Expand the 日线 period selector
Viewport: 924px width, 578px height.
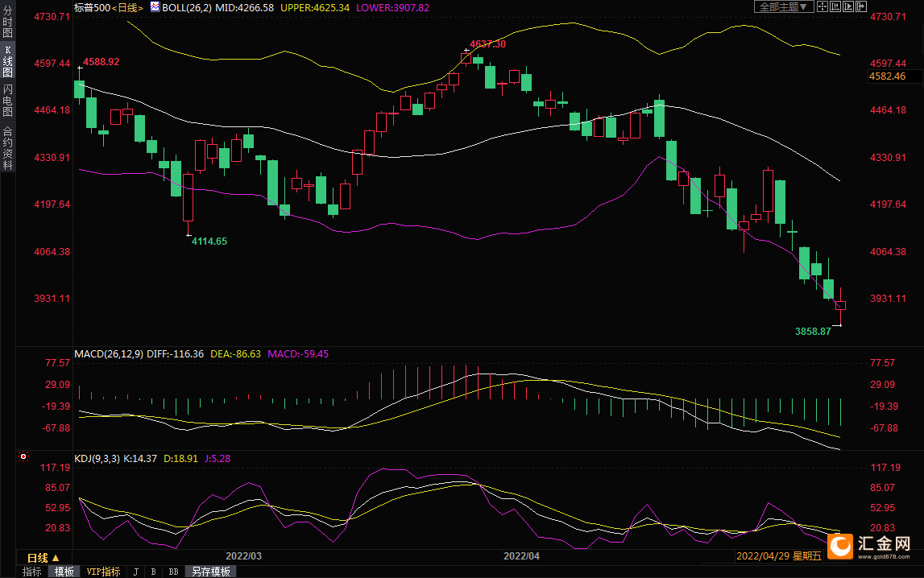[x=44, y=557]
